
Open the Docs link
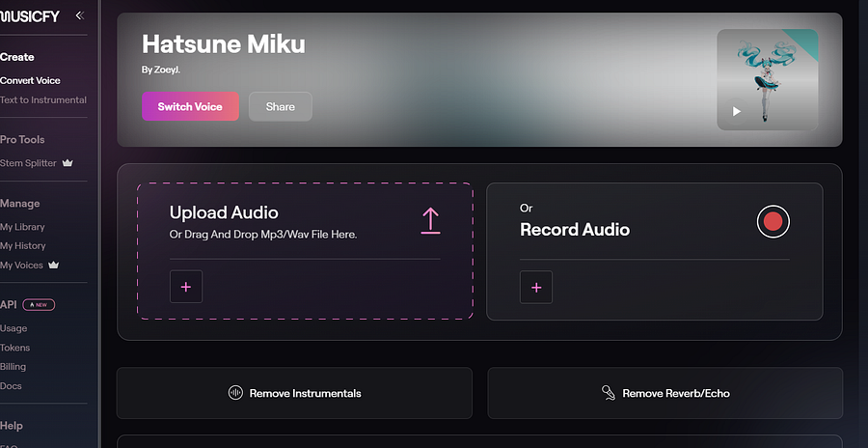pyautogui.click(x=11, y=386)
